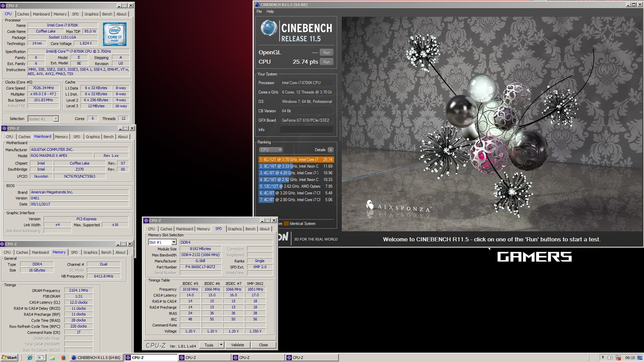The width and height of the screenshot is (644, 362).
Task: Select ranking entry 7, 4C/8T @ 2.80 GHz
Action: click(x=296, y=200)
